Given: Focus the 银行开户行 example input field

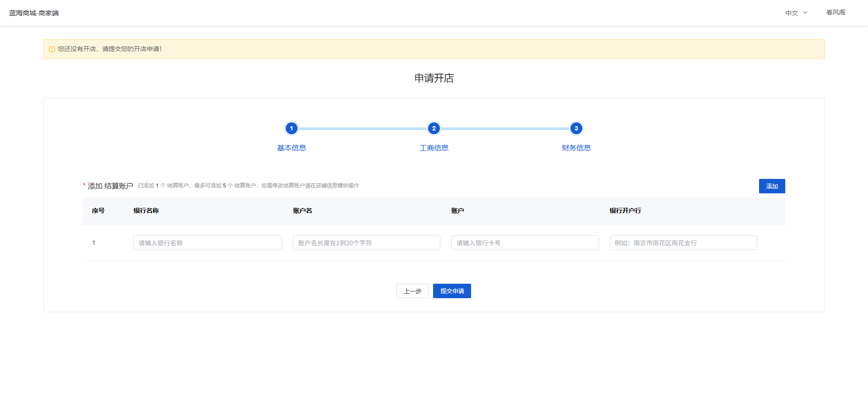Looking at the screenshot, I should point(683,243).
